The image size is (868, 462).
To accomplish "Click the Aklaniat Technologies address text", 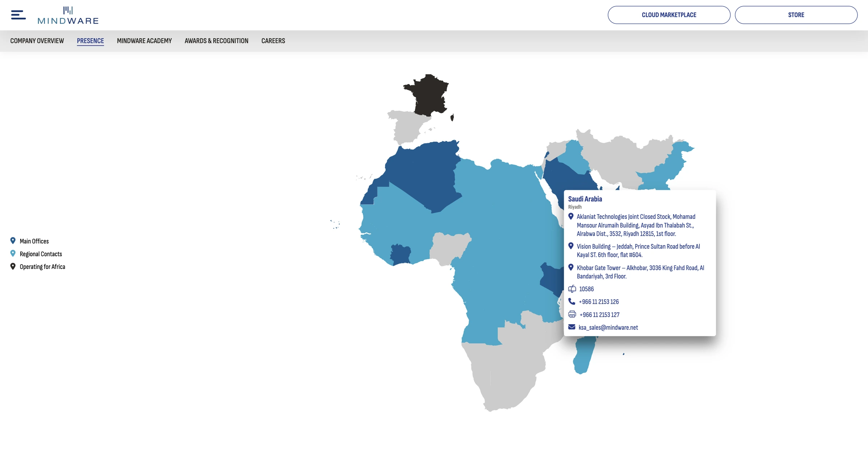I will point(636,225).
